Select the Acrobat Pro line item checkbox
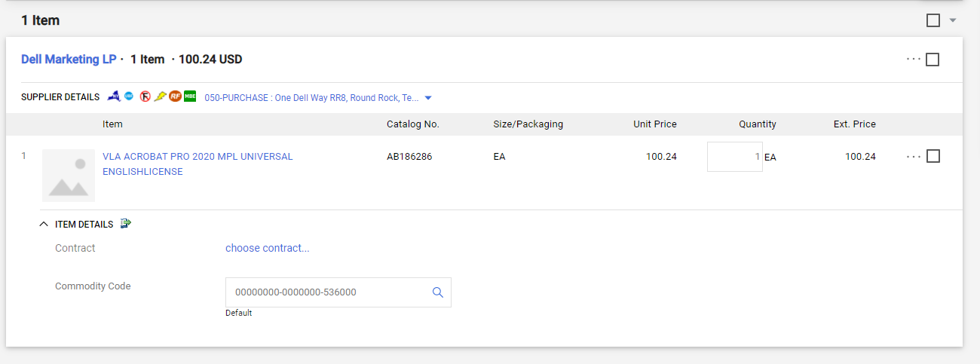This screenshot has height=364, width=980. [933, 156]
